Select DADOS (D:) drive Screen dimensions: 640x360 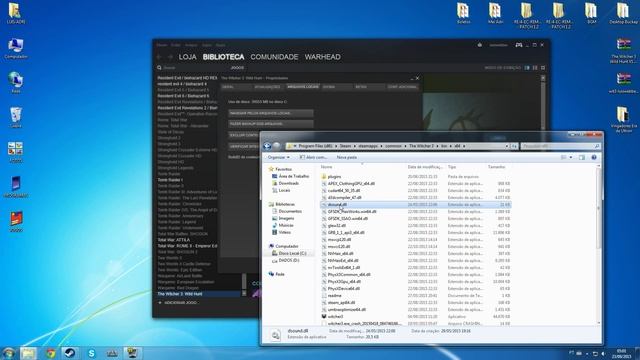coord(289,260)
